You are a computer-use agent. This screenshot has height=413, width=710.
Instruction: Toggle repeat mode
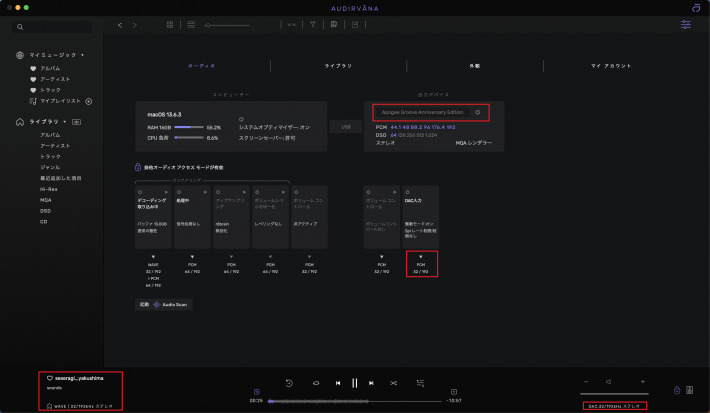pyautogui.click(x=314, y=382)
